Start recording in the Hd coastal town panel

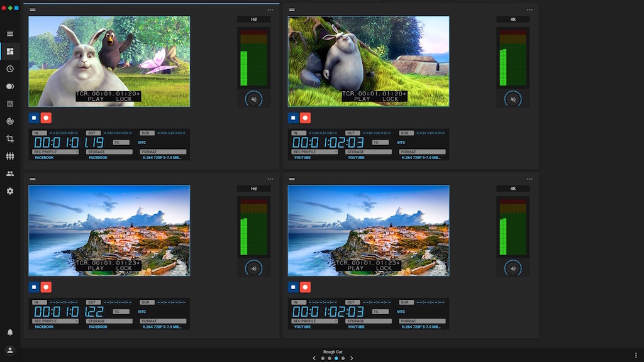tap(46, 287)
